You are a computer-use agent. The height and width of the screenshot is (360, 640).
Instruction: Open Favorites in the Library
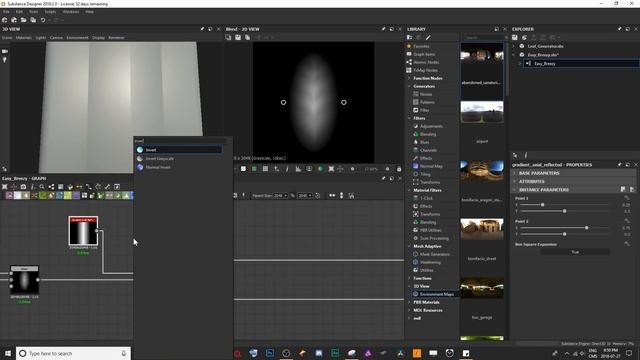[421, 46]
